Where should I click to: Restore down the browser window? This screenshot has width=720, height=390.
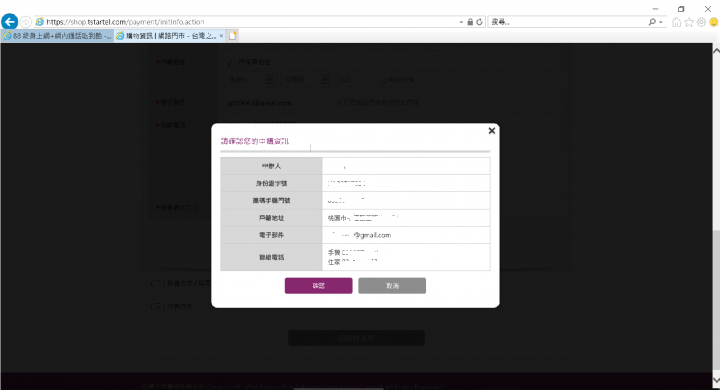pos(681,9)
